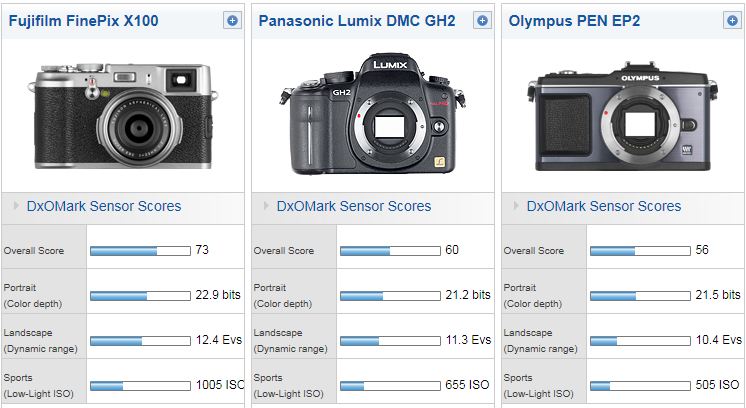
Task: Click the plus icon beside Panasonic Lumix DMC GH2
Action: 482,20
